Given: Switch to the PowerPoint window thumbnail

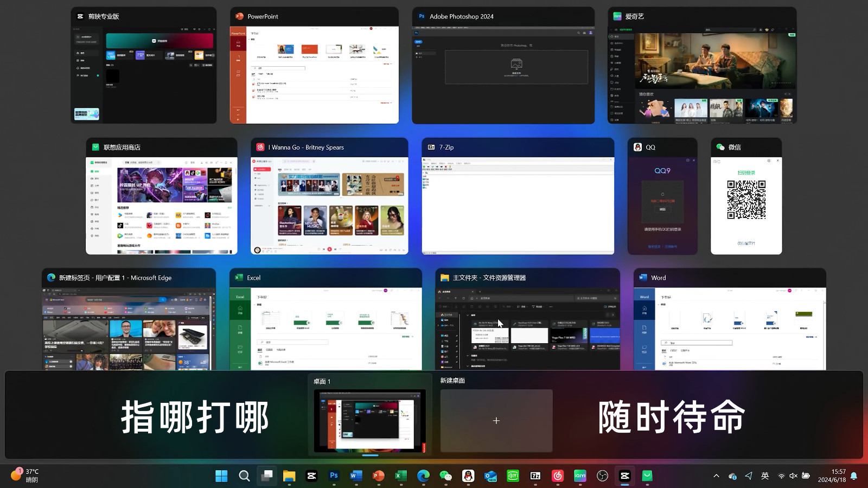Looking at the screenshot, I should [314, 65].
